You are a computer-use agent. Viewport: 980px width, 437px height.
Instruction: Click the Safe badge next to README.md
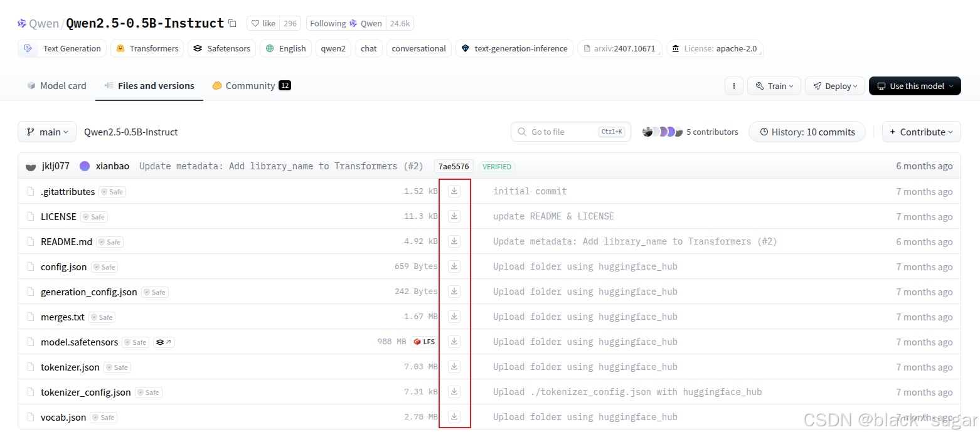tap(110, 242)
